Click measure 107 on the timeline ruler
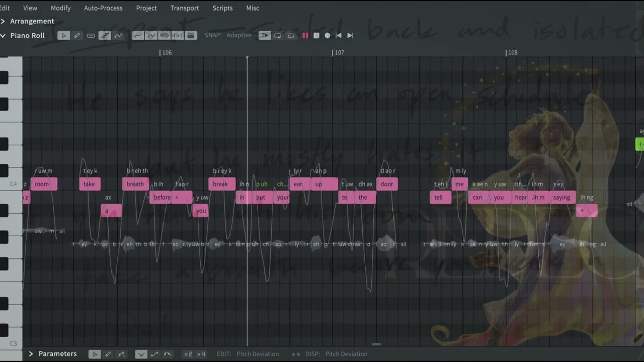This screenshot has width=644, height=362. [x=340, y=52]
